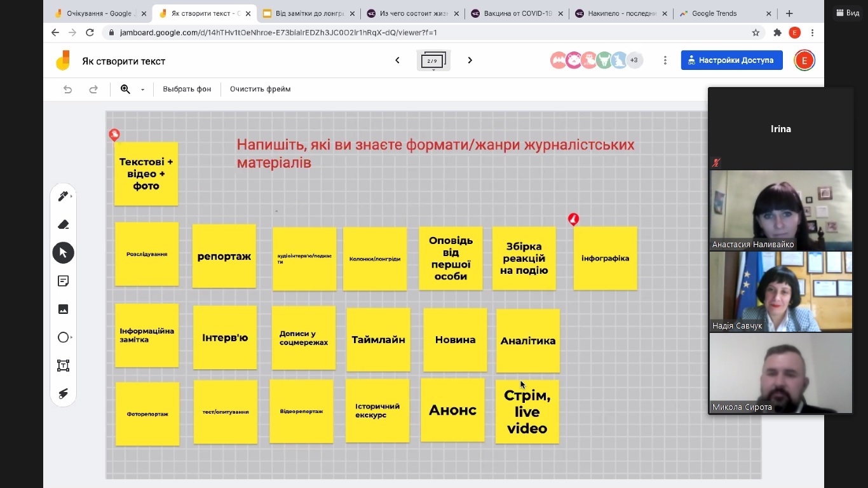Choose the Circle shape tool

tap(63, 337)
